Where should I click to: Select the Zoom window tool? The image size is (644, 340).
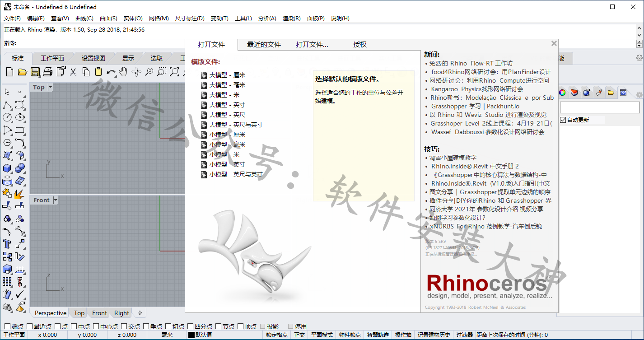coord(162,72)
